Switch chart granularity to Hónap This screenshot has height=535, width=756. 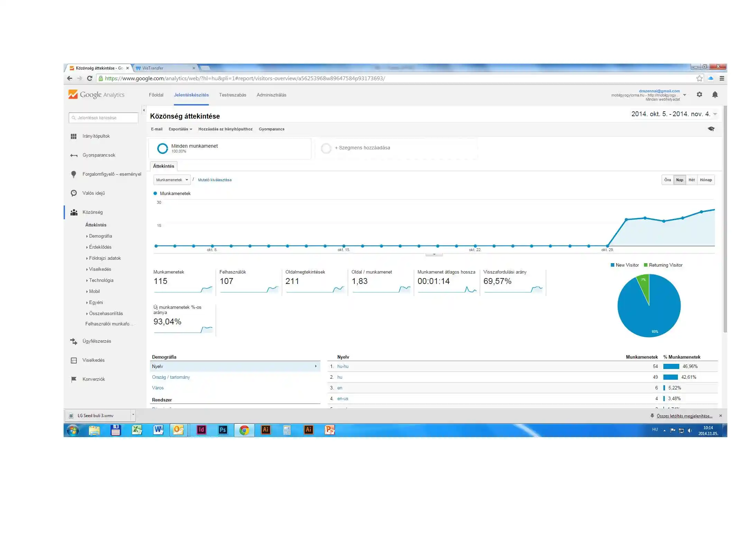pos(706,180)
